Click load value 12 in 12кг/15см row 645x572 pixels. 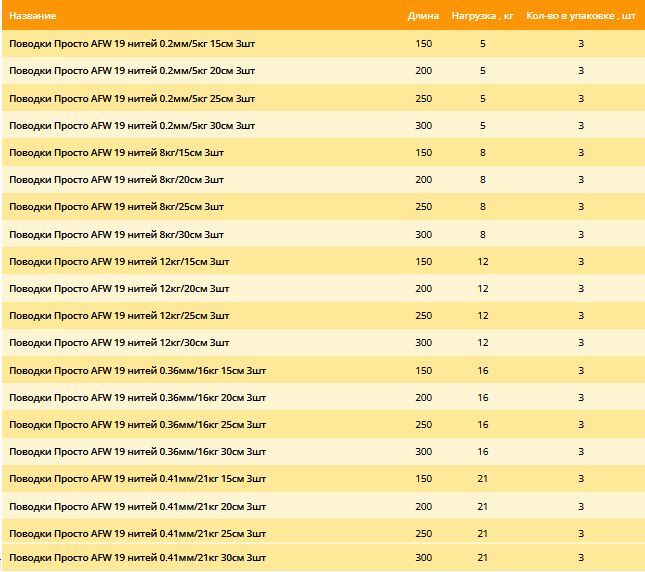pyautogui.click(x=483, y=262)
